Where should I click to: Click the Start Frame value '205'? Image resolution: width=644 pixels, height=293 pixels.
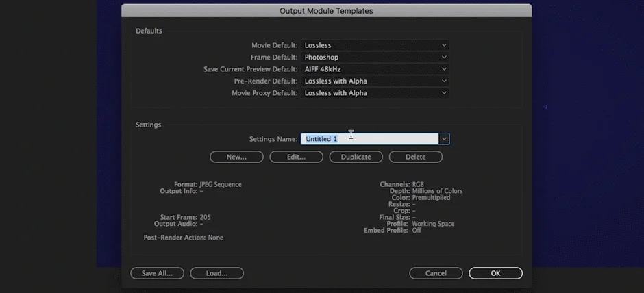(206, 217)
